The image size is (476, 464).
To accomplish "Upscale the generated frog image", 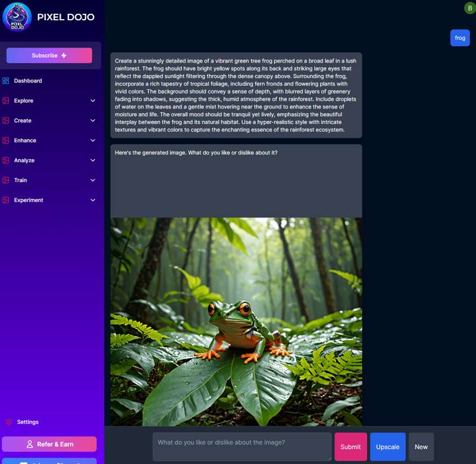I will [x=387, y=447].
